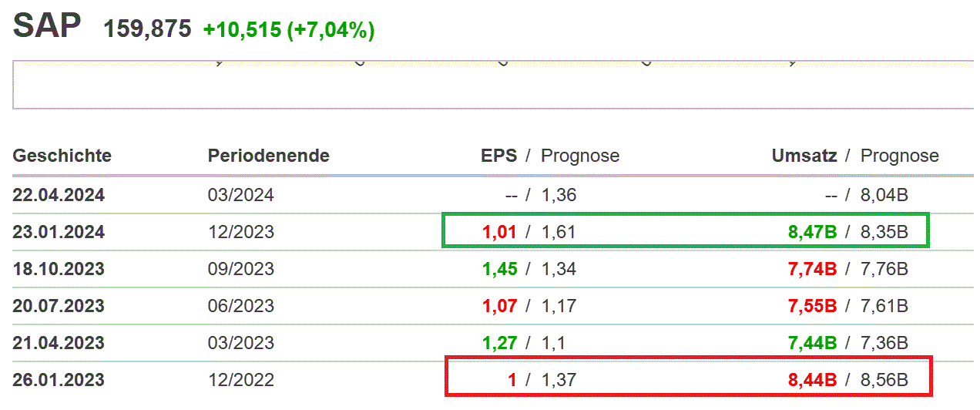Select the 8,04B revenue forecast

[x=884, y=196]
